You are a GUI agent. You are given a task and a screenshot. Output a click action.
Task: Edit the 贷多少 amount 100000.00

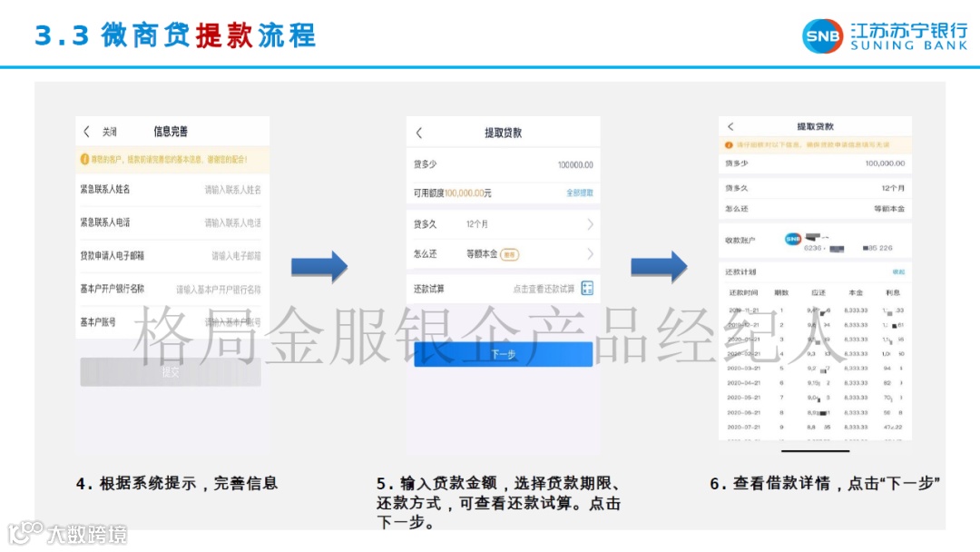coord(575,165)
